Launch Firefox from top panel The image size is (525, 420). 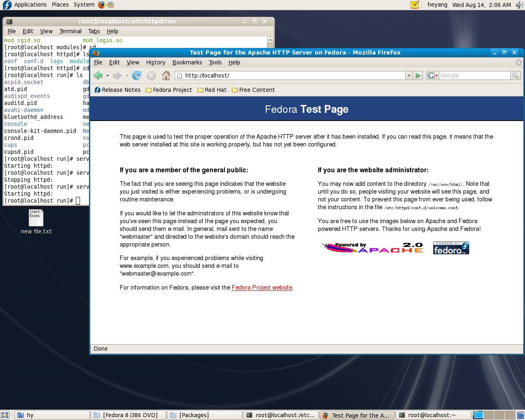pos(102,5)
